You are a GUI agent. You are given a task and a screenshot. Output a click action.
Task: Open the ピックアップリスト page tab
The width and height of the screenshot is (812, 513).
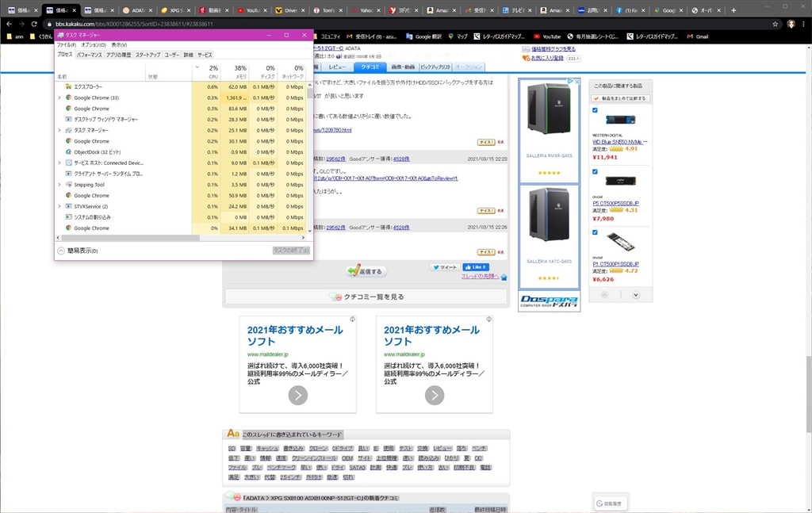click(435, 67)
